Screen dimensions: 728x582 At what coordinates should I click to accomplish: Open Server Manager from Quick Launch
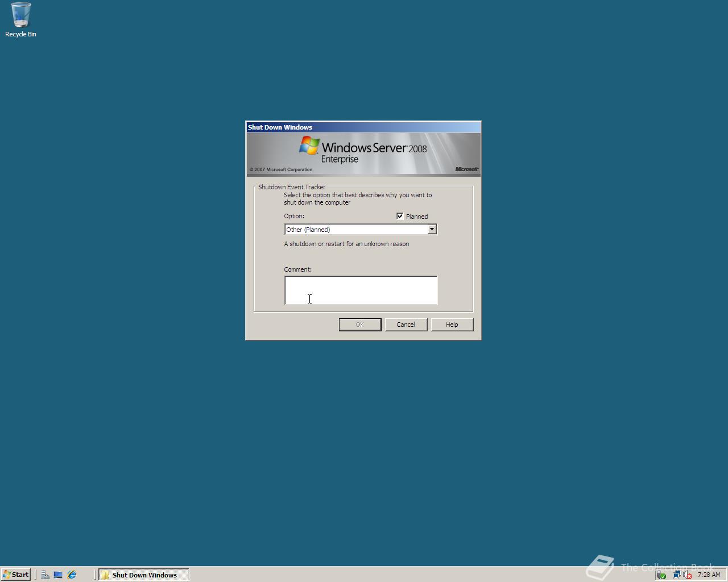tap(45, 575)
